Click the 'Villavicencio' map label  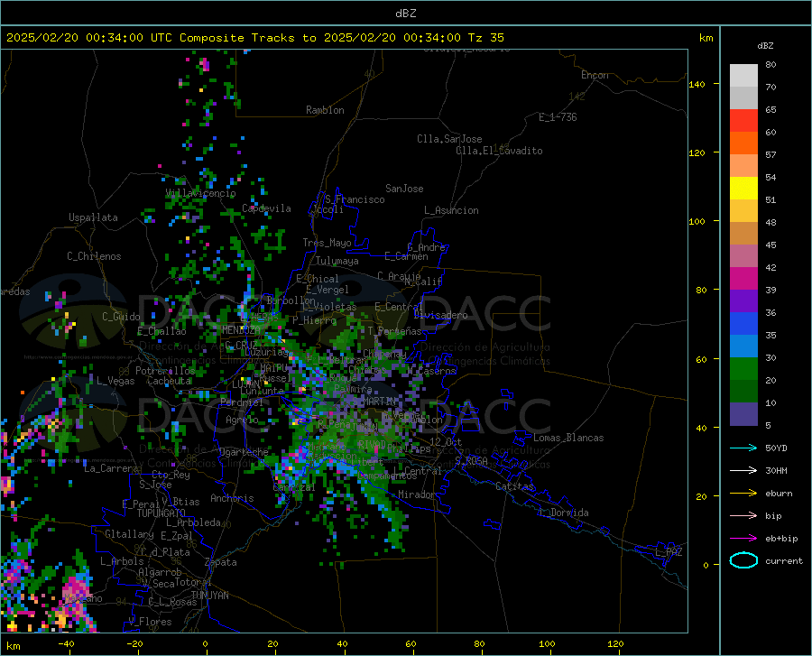pos(200,193)
